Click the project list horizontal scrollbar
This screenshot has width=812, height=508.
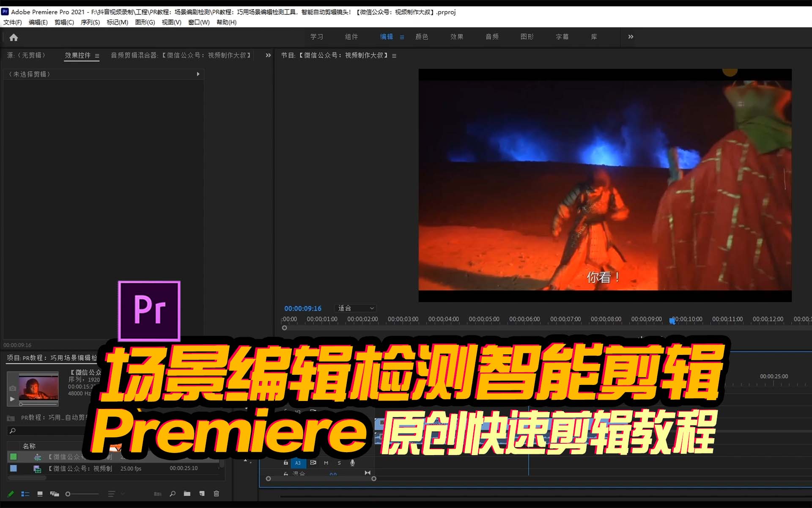tap(27, 478)
